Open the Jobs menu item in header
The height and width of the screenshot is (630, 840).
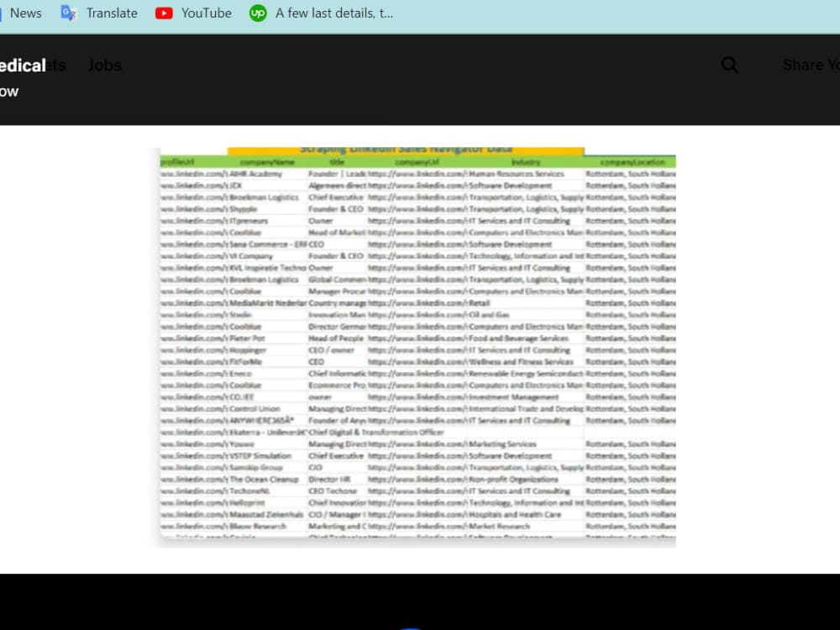click(104, 66)
